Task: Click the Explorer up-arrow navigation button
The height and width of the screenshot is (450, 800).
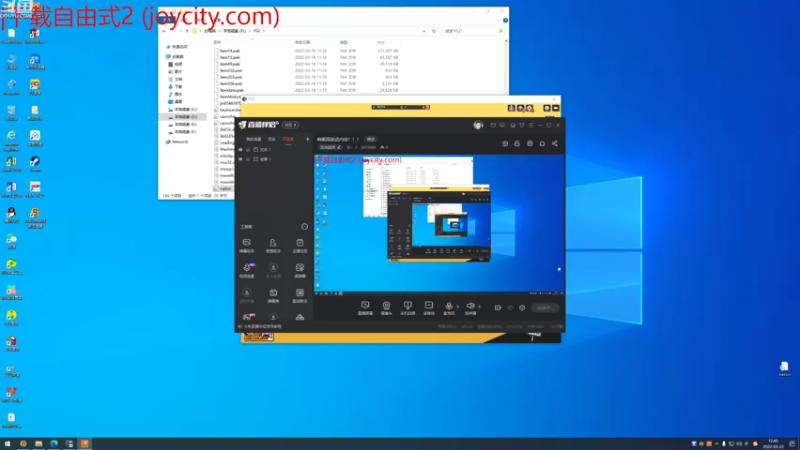Action: tap(187, 31)
